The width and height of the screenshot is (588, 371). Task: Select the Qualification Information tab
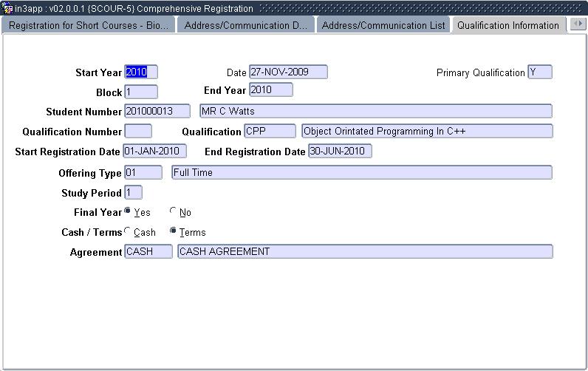(507, 25)
